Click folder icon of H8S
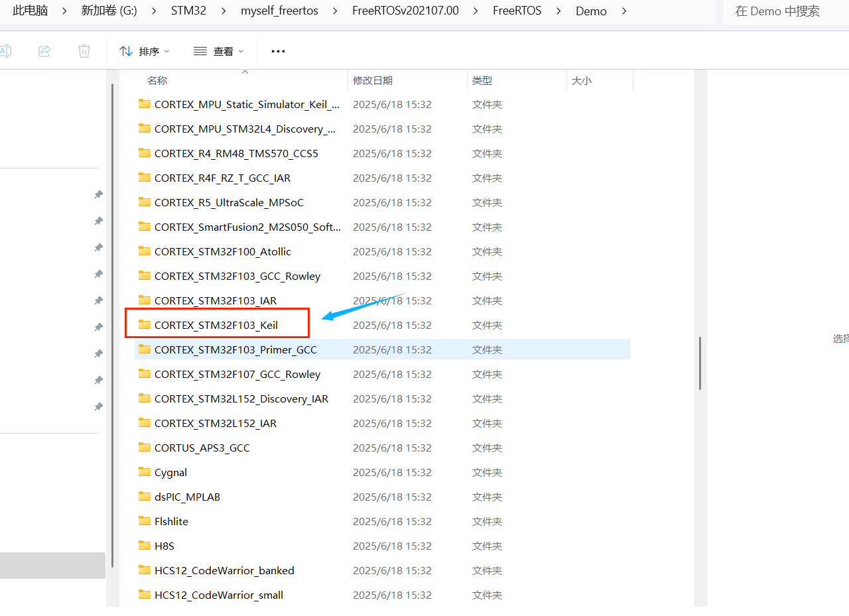The width and height of the screenshot is (849, 616). (x=145, y=545)
